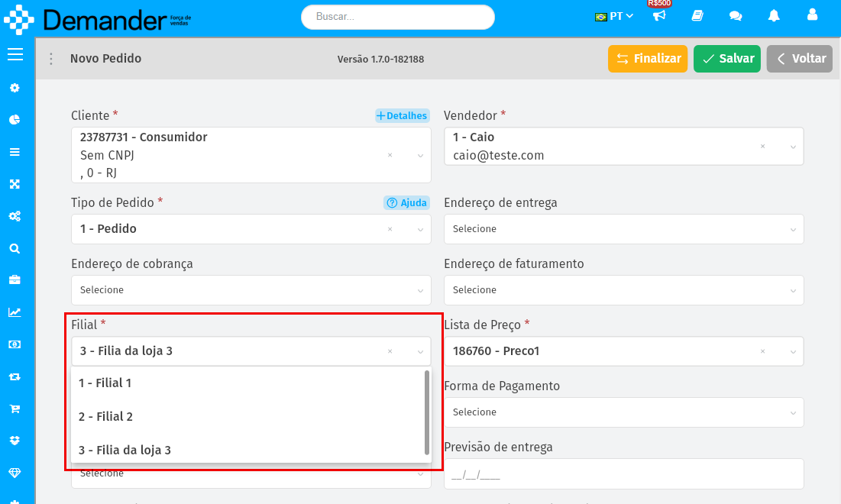This screenshot has height=504, width=841.
Task: Open the Cliente +Detalhes link
Action: [x=403, y=115]
